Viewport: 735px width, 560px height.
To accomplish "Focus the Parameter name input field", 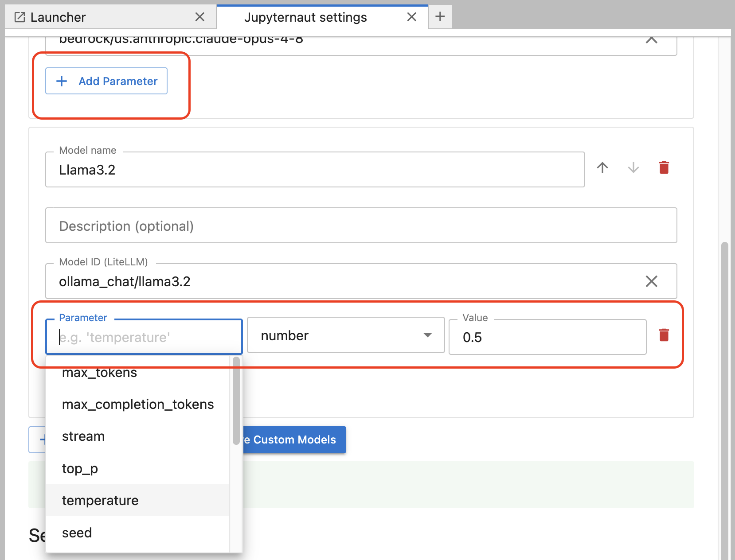I will tap(144, 337).
